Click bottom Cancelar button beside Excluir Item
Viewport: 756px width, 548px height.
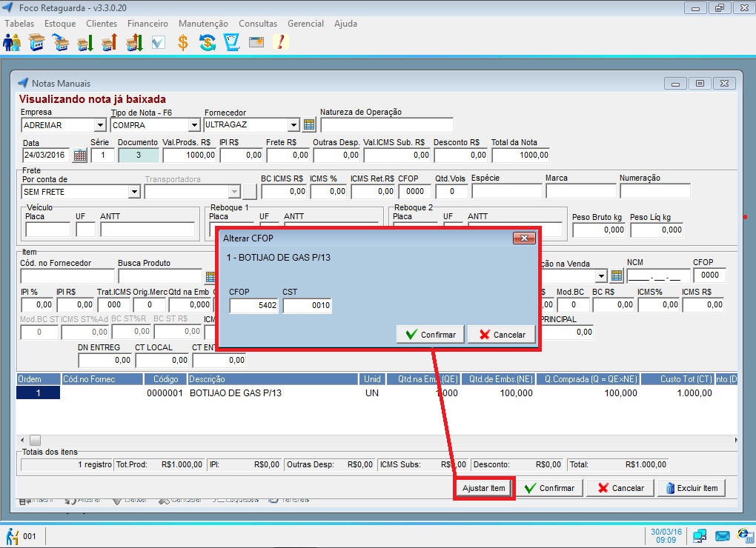coord(620,488)
